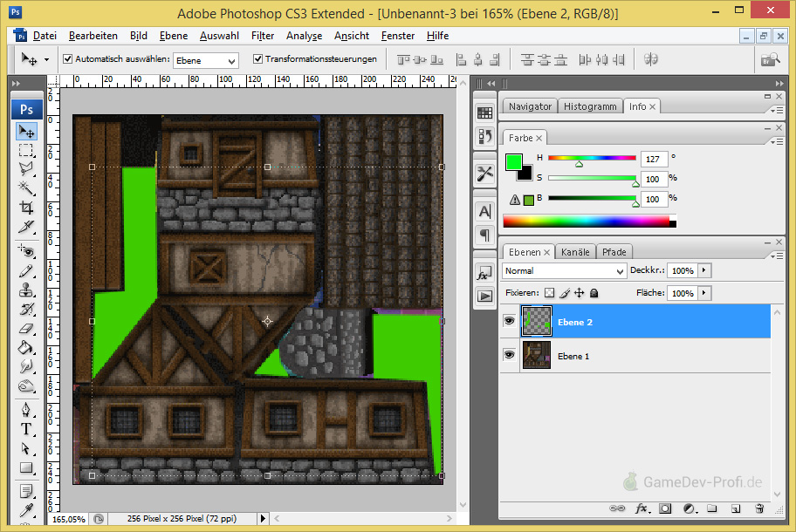Create a new layer
The width and height of the screenshot is (796, 532).
point(736,508)
